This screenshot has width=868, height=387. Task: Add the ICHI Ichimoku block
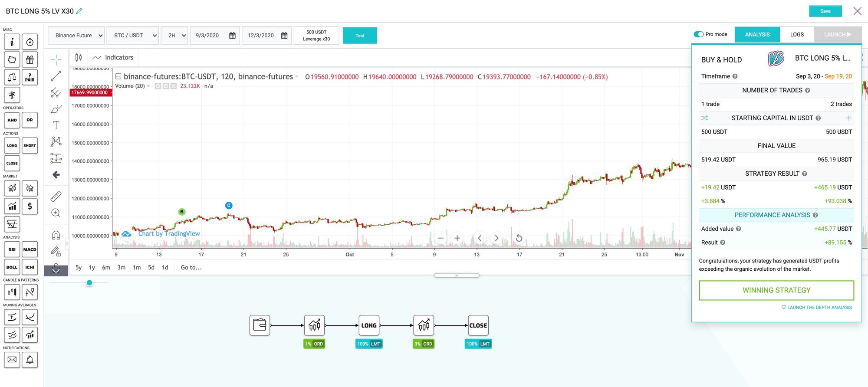[x=30, y=267]
